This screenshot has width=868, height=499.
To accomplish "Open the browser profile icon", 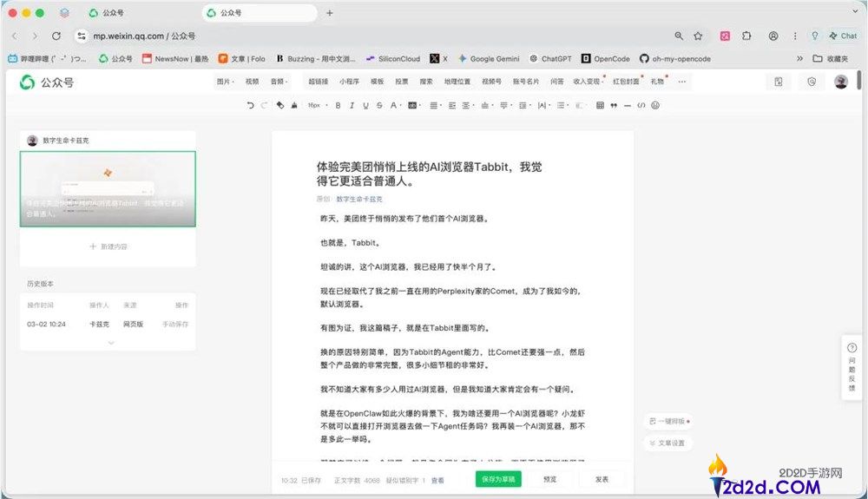I will coord(773,36).
